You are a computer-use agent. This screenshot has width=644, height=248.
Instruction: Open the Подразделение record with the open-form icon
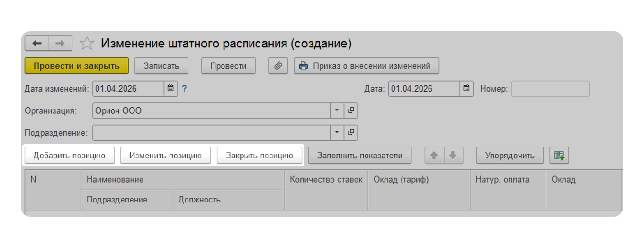pos(351,132)
